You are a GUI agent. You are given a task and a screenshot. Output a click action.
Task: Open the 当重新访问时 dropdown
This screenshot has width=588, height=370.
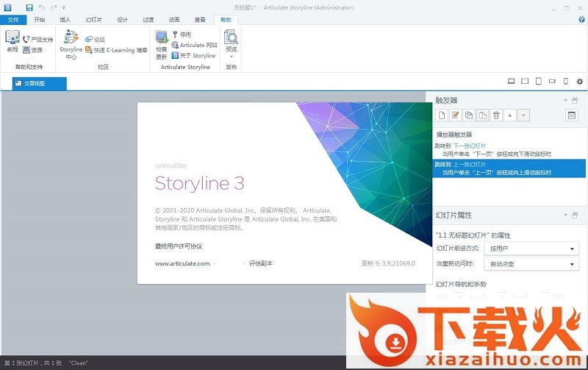pyautogui.click(x=532, y=263)
